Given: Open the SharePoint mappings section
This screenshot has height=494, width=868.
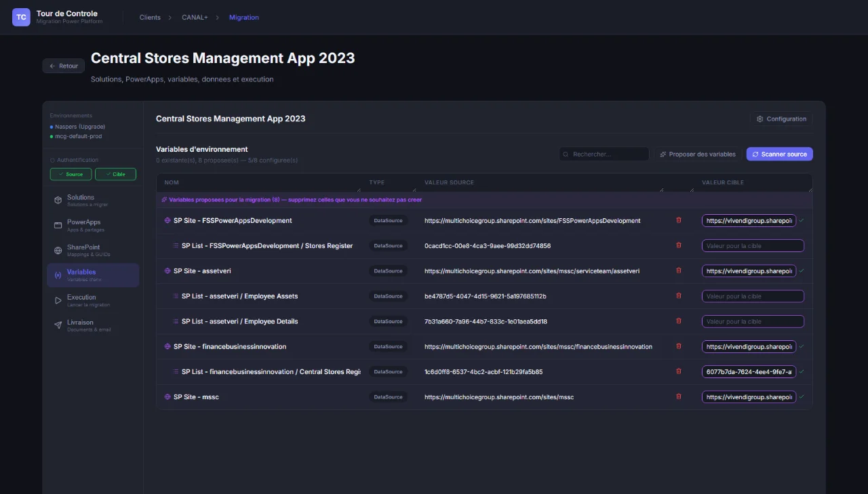Looking at the screenshot, I should [93, 250].
